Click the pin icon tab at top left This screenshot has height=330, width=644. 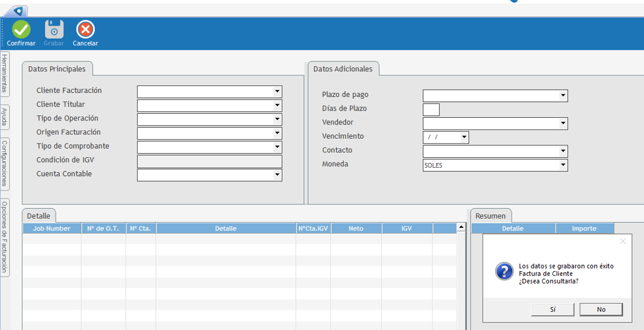coord(18,11)
